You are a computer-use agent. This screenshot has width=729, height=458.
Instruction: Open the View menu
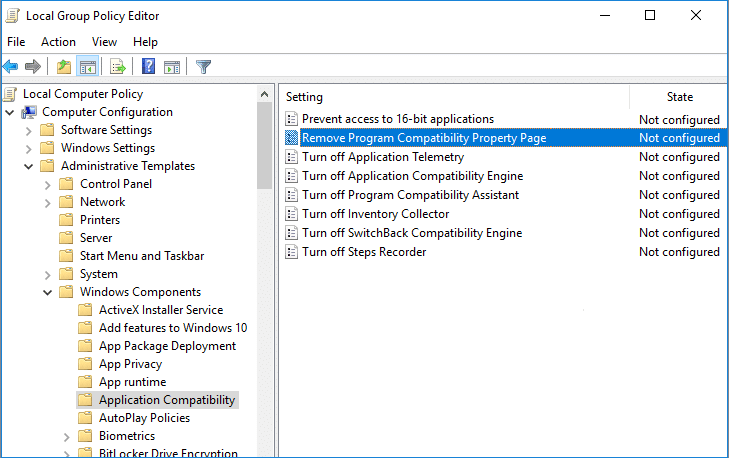click(104, 42)
